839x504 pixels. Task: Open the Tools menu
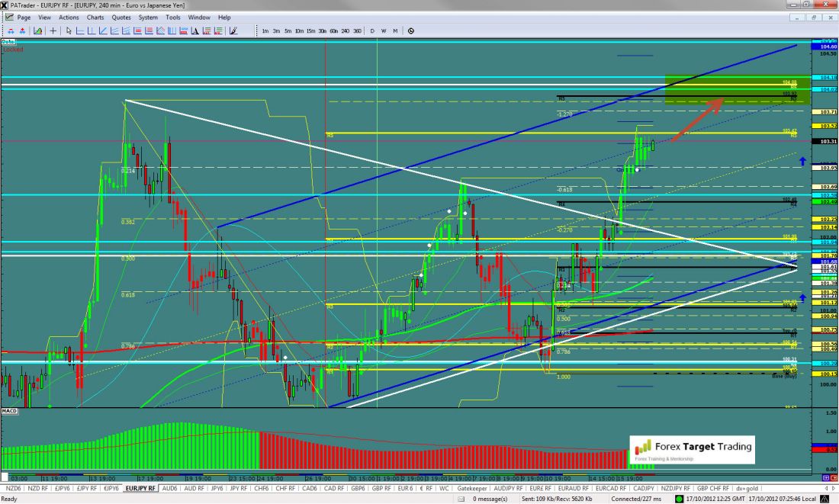point(173,17)
